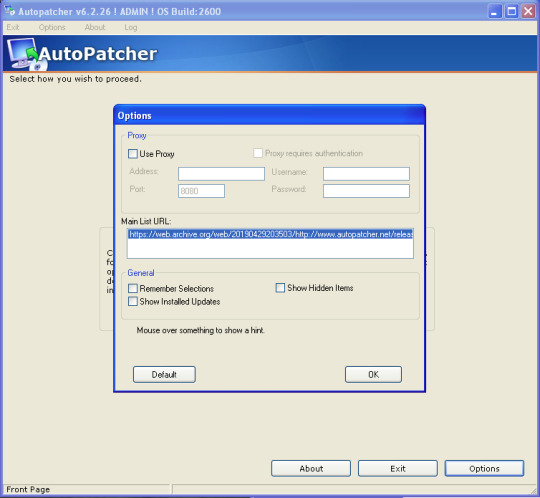Click the Autopatcher title bar app icon
This screenshot has width=540, height=498.
click(x=10, y=11)
